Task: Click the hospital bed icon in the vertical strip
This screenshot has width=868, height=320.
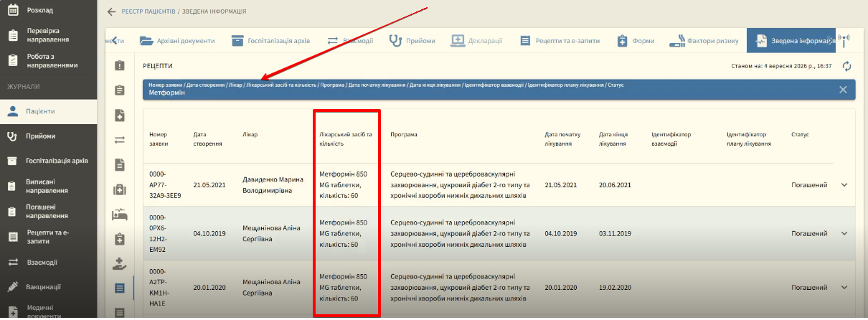Action: coord(120,214)
